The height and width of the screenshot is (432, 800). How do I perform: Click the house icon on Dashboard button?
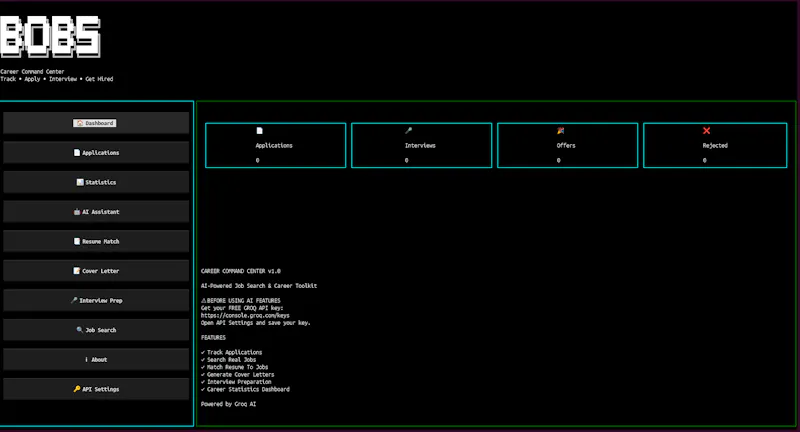[80, 123]
